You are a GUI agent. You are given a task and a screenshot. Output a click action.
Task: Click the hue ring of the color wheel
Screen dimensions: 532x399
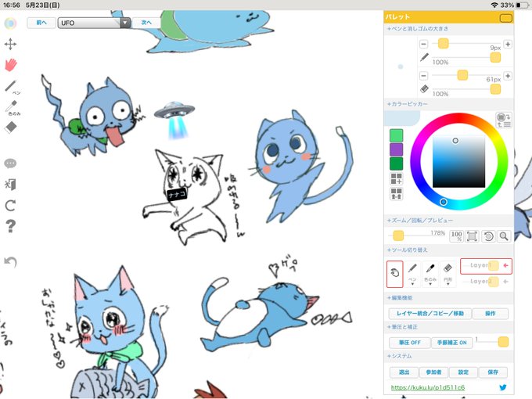458,117
